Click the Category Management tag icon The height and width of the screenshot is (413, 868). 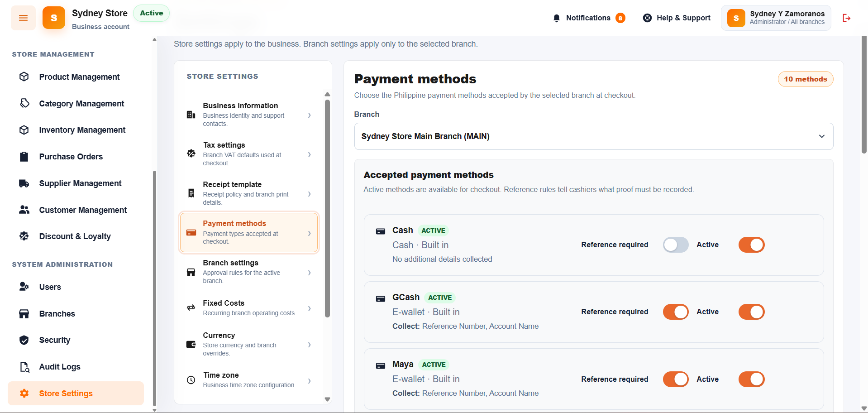(24, 103)
